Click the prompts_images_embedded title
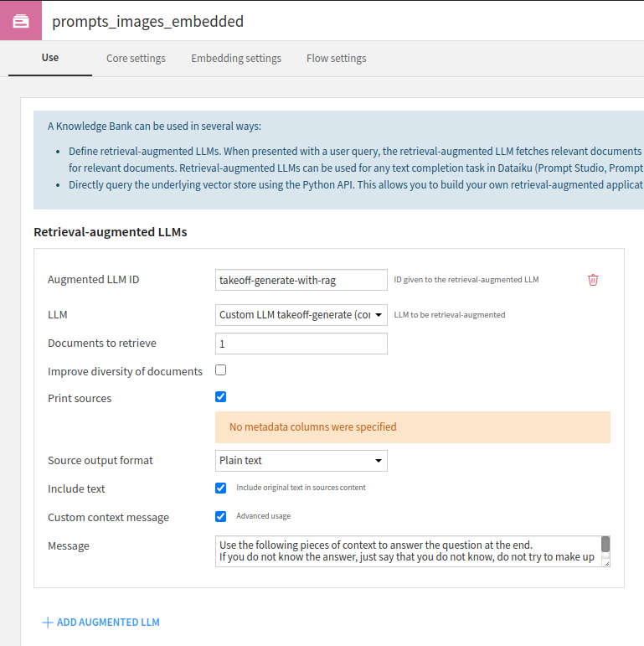 (x=147, y=22)
